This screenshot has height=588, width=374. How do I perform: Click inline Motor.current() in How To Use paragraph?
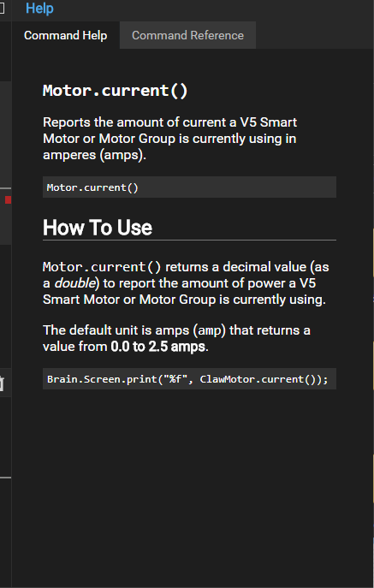point(102,267)
